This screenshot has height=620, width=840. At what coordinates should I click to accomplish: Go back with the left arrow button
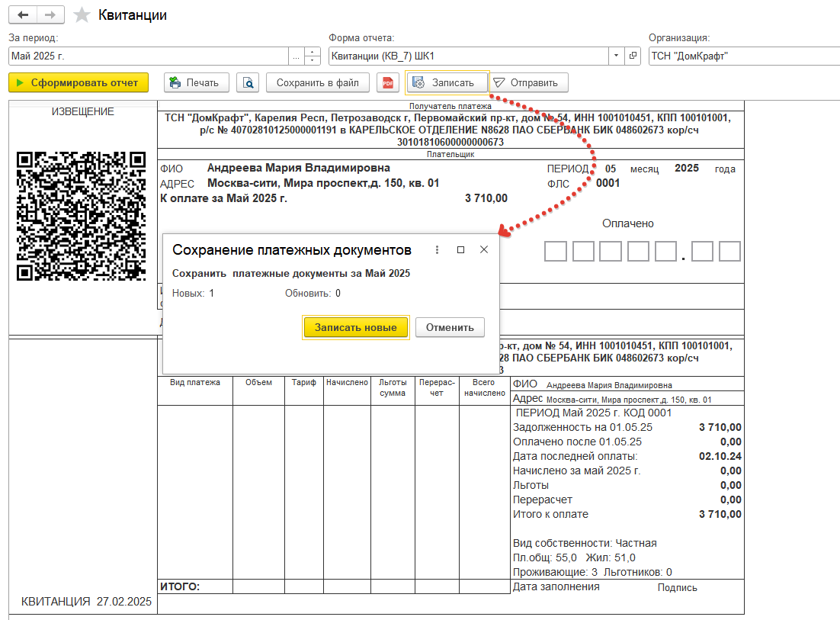23,15
